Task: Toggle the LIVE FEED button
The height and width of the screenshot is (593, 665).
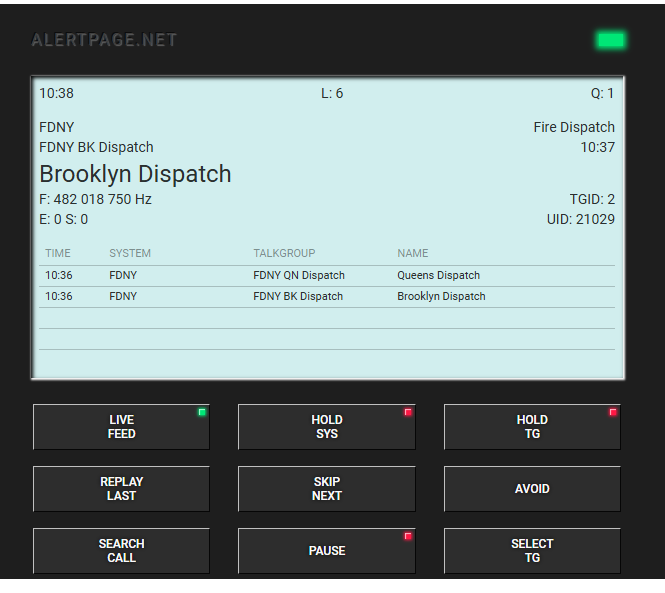Action: pyautogui.click(x=121, y=427)
